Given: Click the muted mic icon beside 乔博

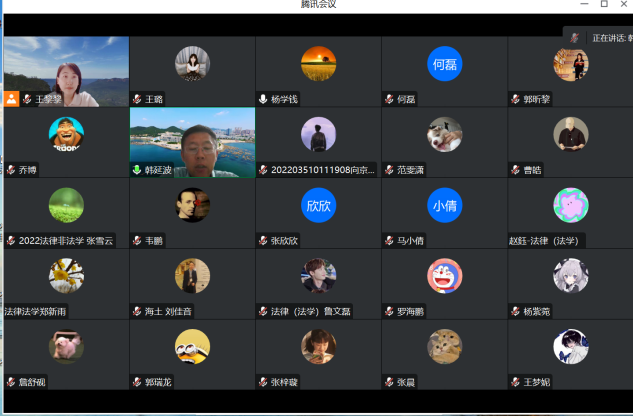Looking at the screenshot, I should tap(11, 170).
